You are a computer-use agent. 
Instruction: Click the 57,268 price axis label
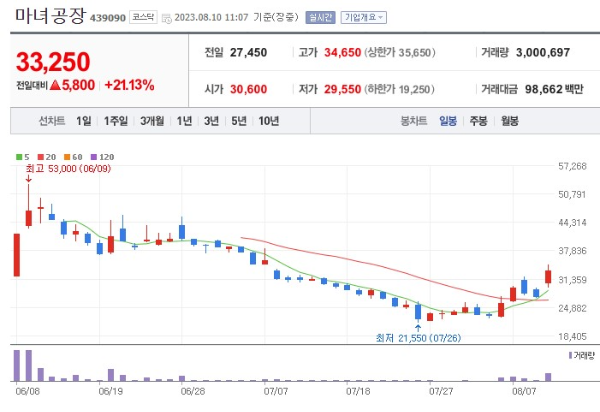coord(572,166)
